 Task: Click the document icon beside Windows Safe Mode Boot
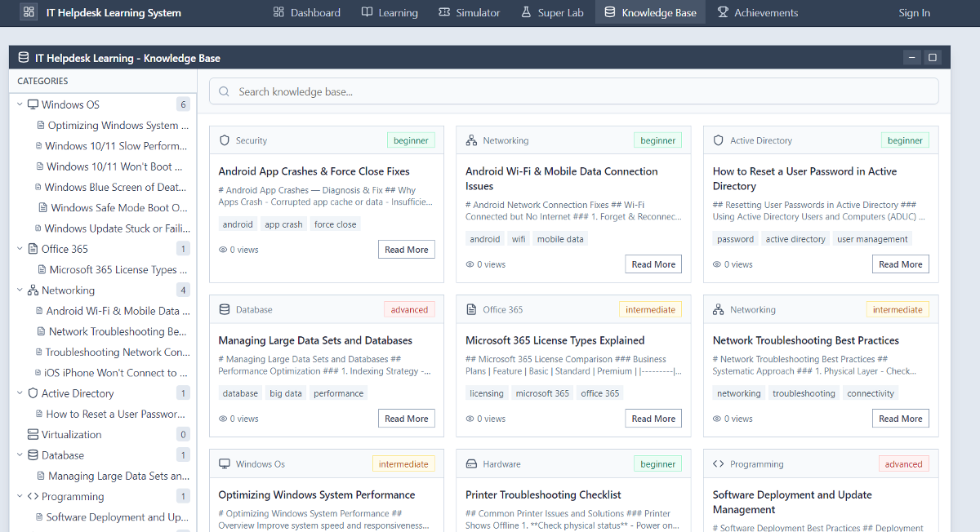click(x=44, y=207)
